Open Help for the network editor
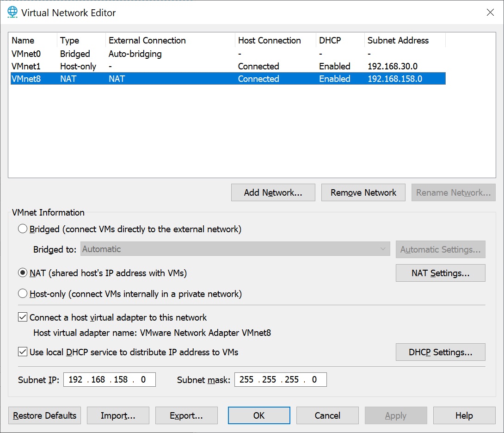504x433 pixels. (x=464, y=415)
